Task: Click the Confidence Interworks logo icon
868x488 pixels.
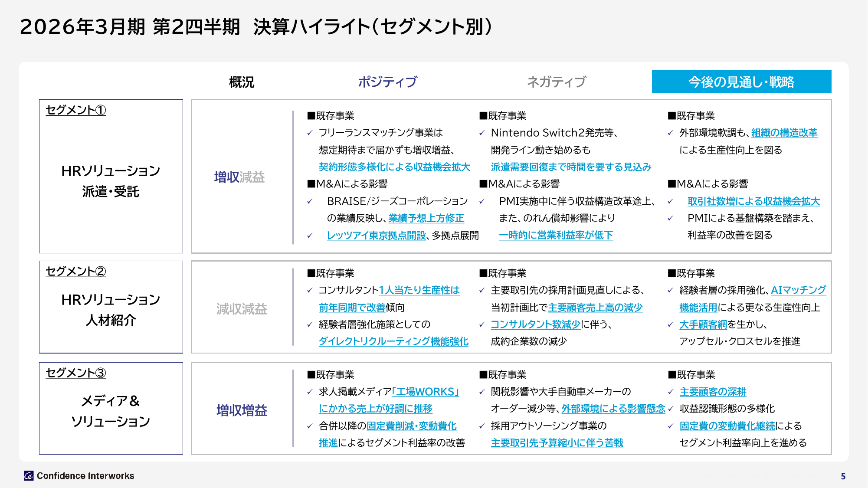Action: tap(29, 476)
